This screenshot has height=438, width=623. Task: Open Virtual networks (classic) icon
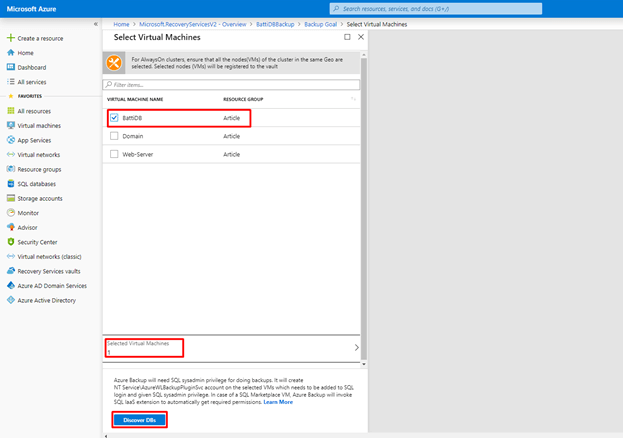11,256
